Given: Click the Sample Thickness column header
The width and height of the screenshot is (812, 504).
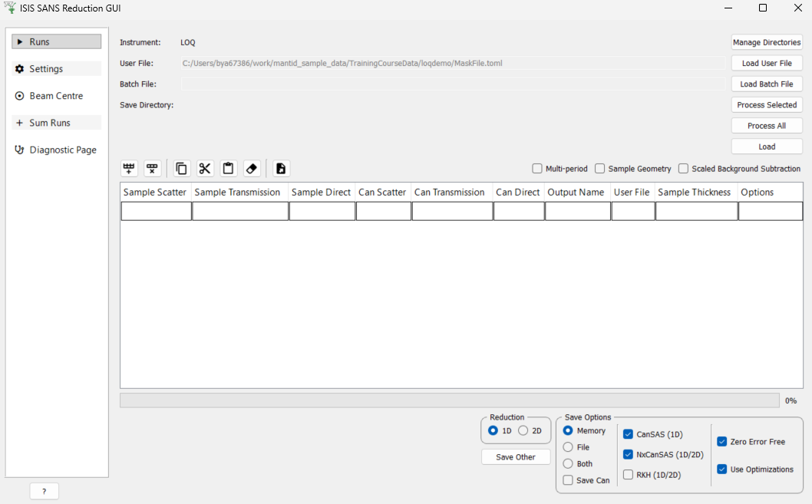Looking at the screenshot, I should point(697,192).
